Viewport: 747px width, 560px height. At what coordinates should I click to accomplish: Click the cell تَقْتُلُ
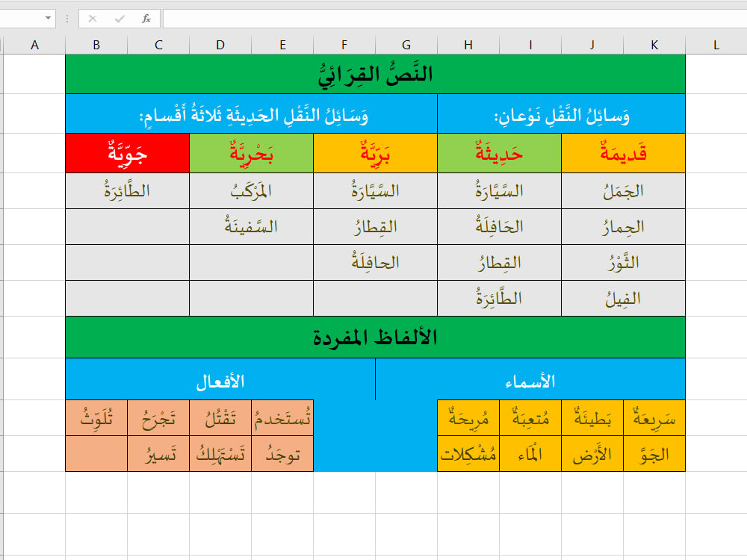click(x=220, y=417)
